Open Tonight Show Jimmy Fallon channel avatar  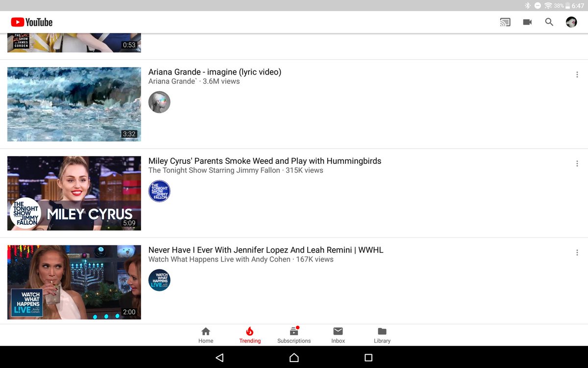click(159, 191)
